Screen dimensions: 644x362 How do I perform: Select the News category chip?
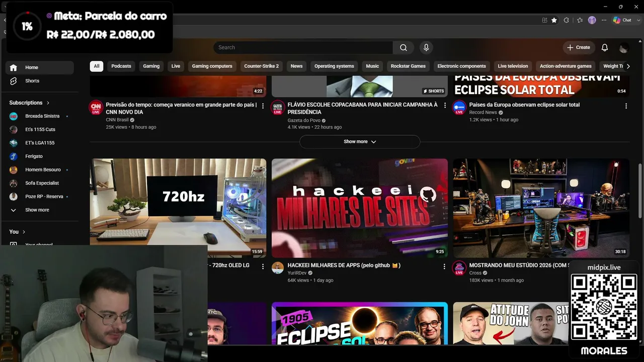(x=296, y=66)
